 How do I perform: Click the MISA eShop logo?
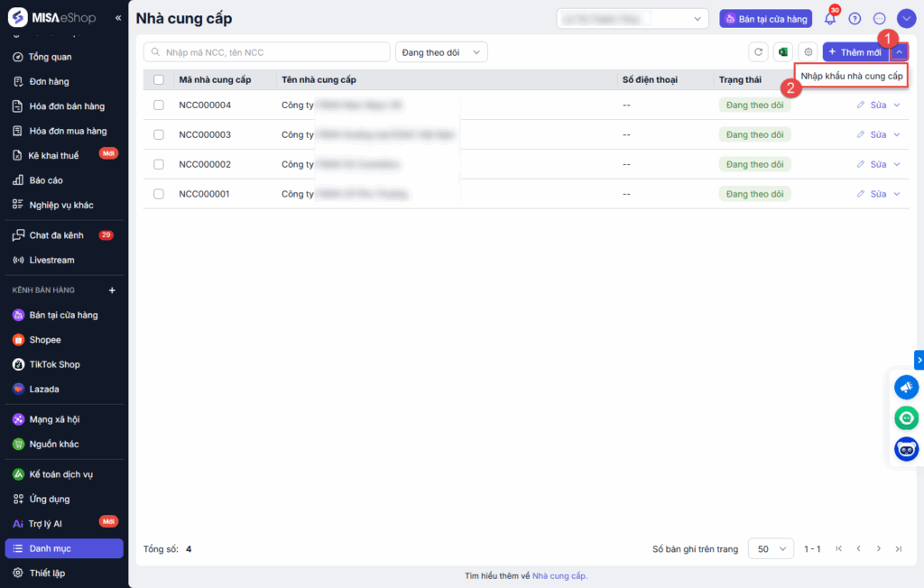51,18
